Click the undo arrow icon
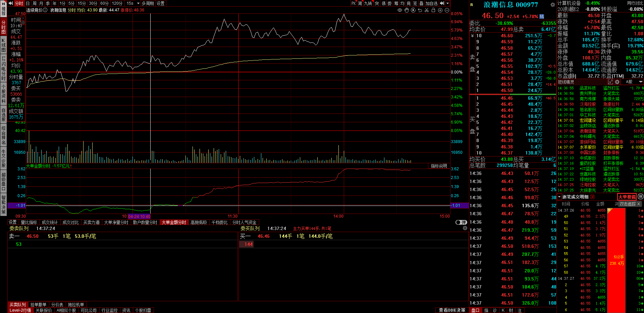Image resolution: width=644 pixels, height=313 pixels. (x=420, y=10)
